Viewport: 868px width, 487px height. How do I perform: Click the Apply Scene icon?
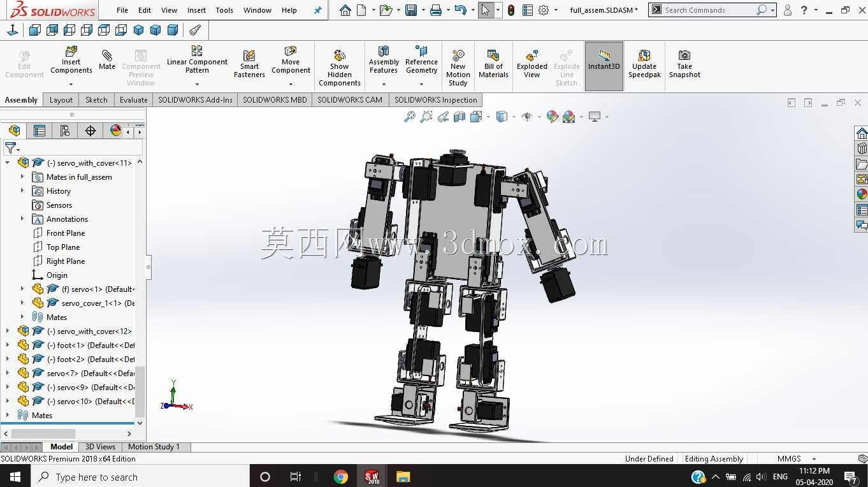click(568, 117)
